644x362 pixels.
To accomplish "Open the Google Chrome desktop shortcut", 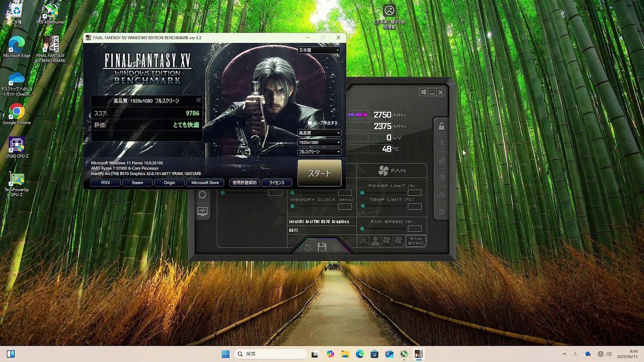I will (x=17, y=115).
